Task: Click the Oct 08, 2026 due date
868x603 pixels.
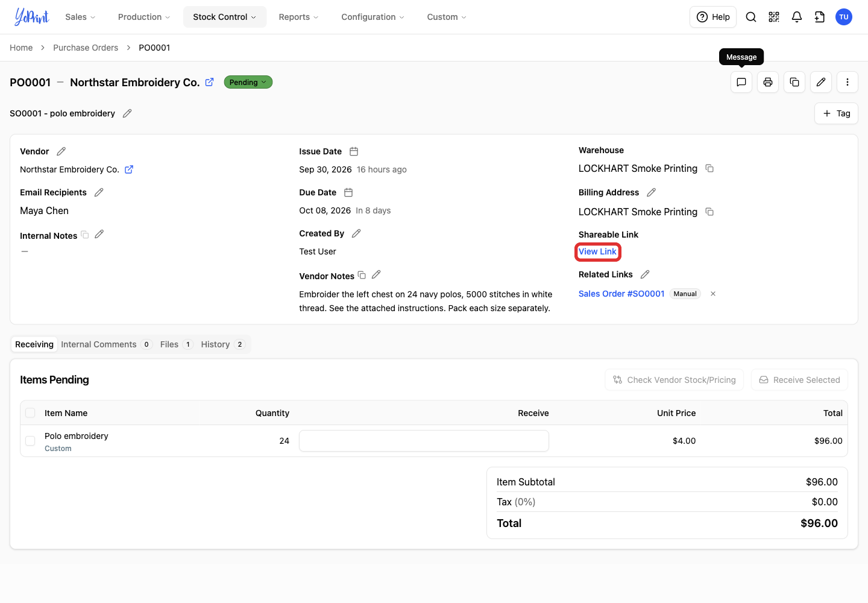Action: [325, 210]
